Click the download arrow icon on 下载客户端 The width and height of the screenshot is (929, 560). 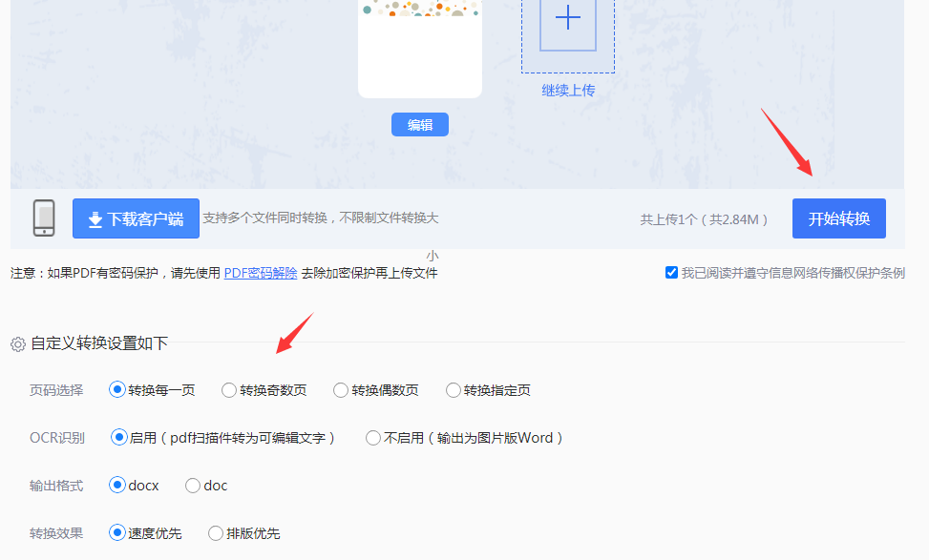pyautogui.click(x=95, y=218)
